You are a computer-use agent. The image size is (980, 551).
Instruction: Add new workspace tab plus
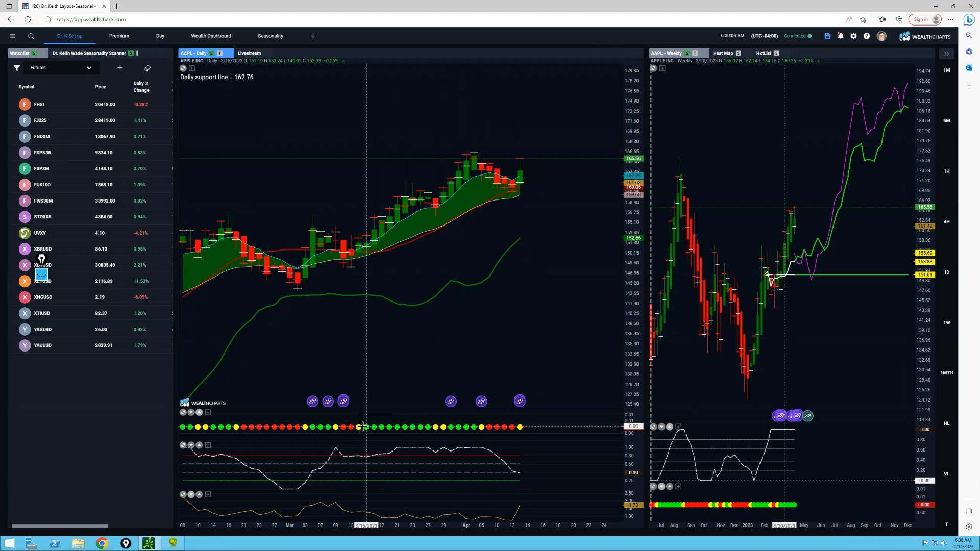313,36
